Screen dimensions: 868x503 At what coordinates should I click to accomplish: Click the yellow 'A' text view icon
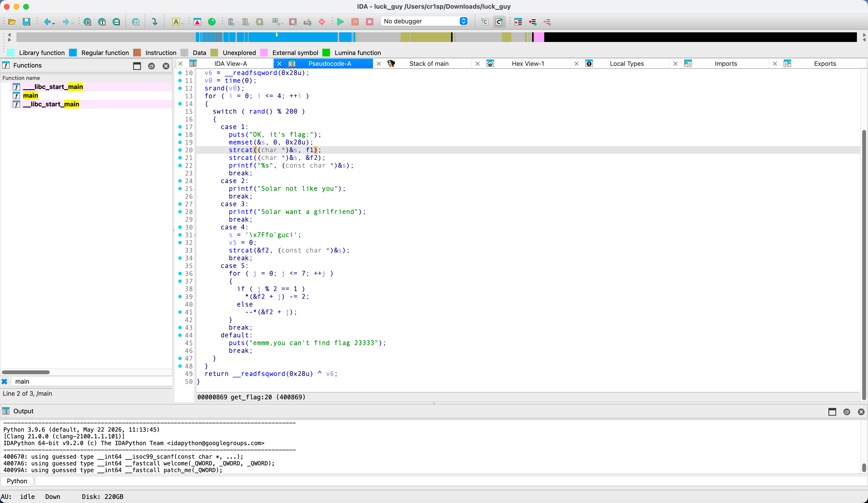[176, 22]
